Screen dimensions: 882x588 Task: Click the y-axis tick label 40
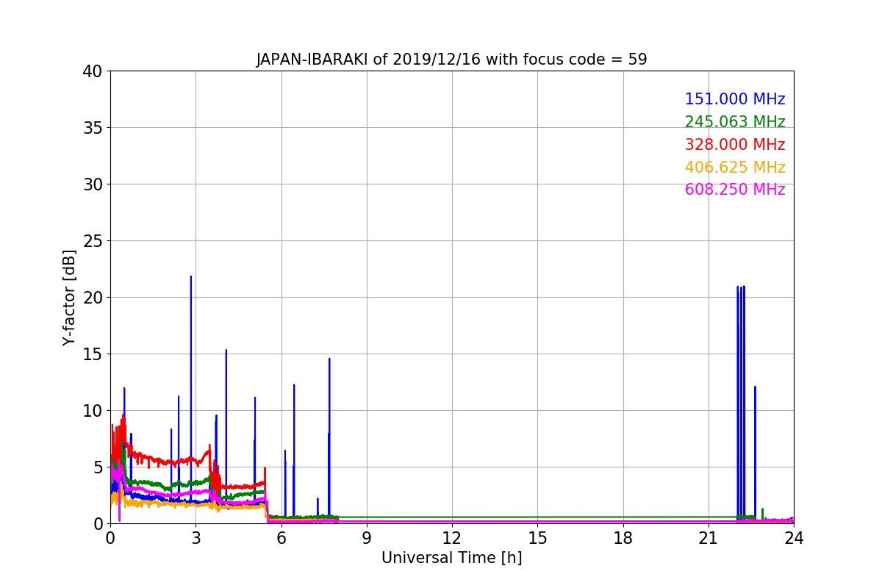pyautogui.click(x=93, y=71)
